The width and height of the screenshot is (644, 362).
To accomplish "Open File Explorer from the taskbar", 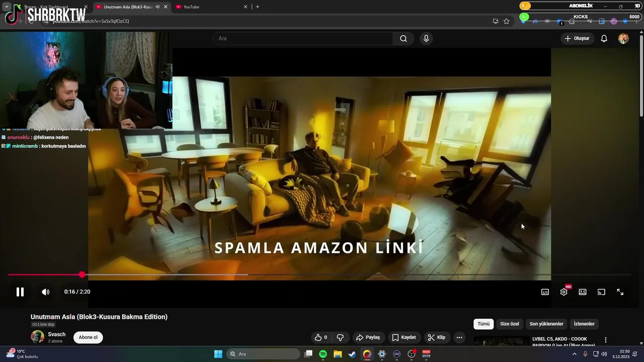I will pos(338,354).
